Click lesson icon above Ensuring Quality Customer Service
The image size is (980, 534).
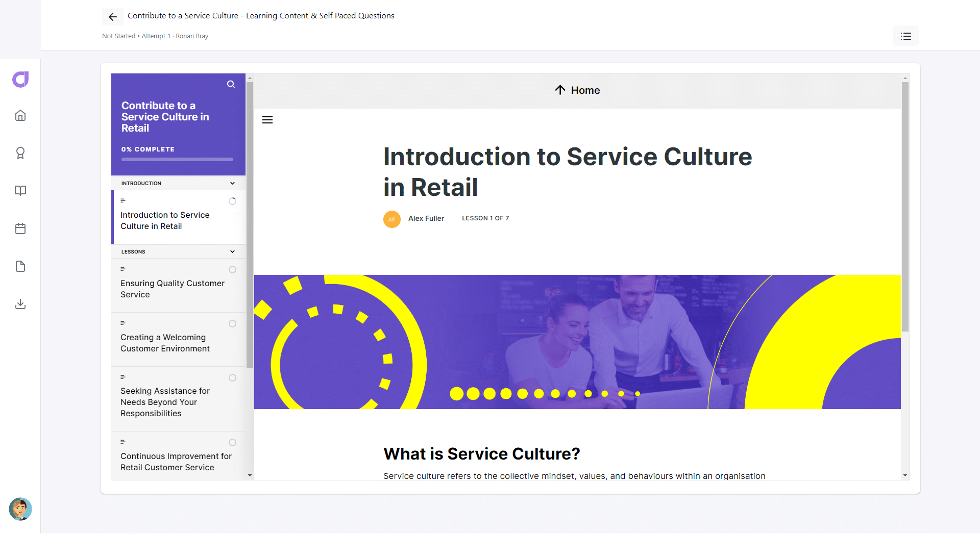123,269
